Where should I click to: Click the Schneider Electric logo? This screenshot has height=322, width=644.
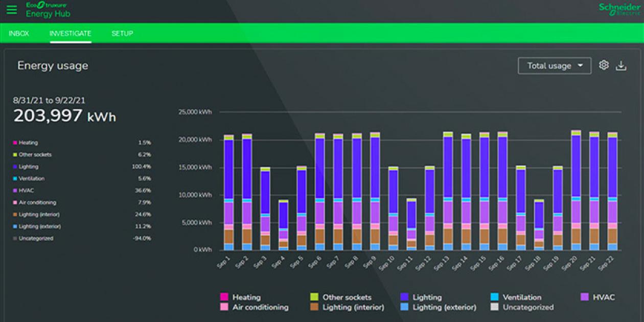(619, 9)
